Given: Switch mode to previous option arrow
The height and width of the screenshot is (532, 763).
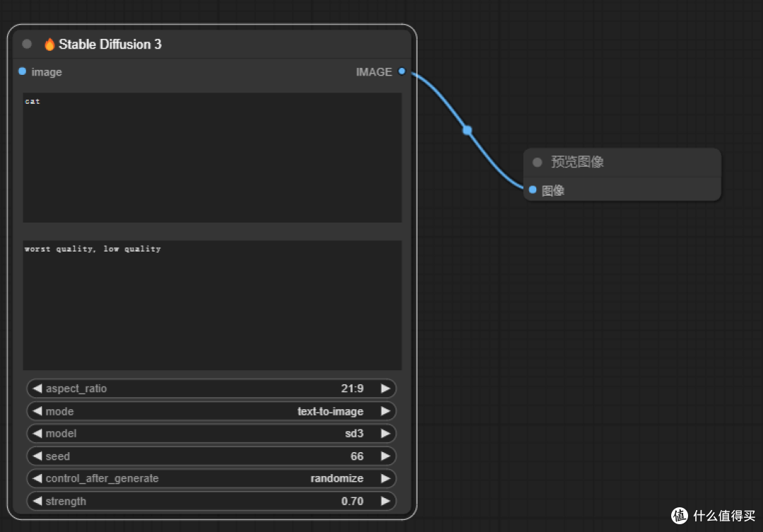Looking at the screenshot, I should (x=37, y=411).
